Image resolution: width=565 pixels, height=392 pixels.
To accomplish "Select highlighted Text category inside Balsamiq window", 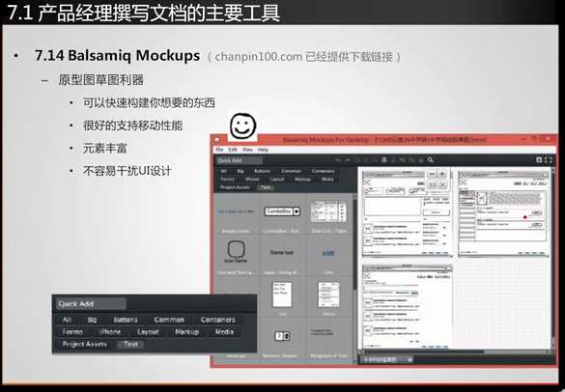I will coord(266,187).
